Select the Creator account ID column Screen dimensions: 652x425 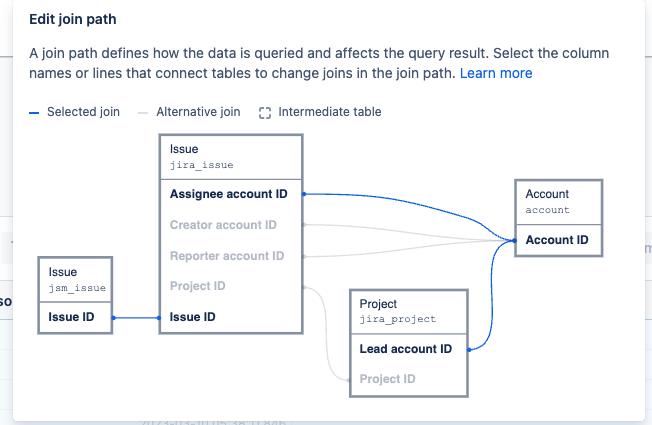(223, 225)
